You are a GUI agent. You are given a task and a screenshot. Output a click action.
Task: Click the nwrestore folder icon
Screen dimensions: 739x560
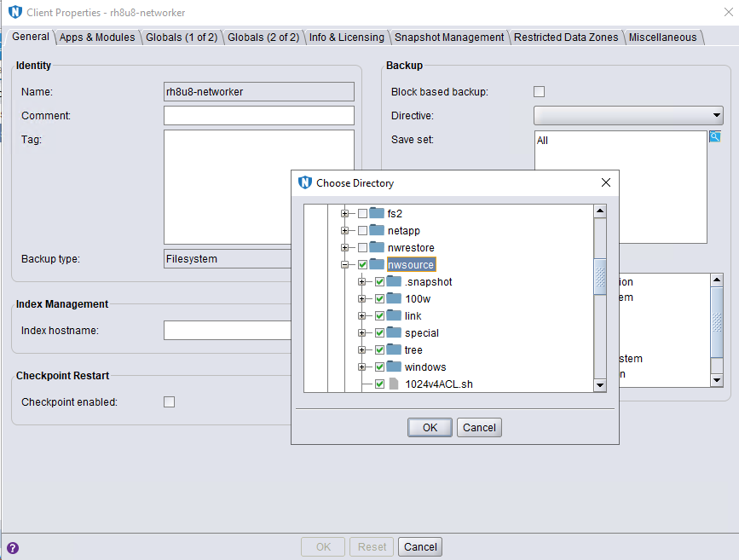[x=377, y=247]
